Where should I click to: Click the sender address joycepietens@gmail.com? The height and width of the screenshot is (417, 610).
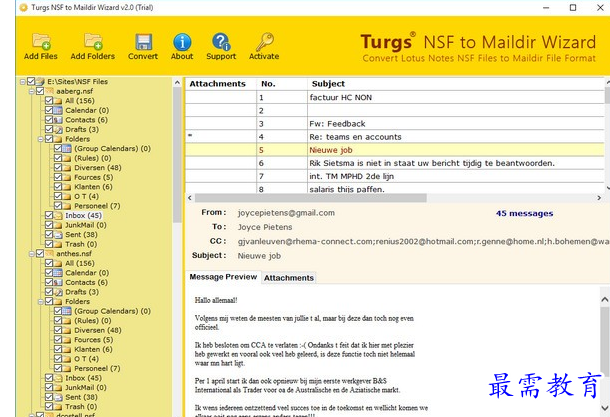coord(286,213)
